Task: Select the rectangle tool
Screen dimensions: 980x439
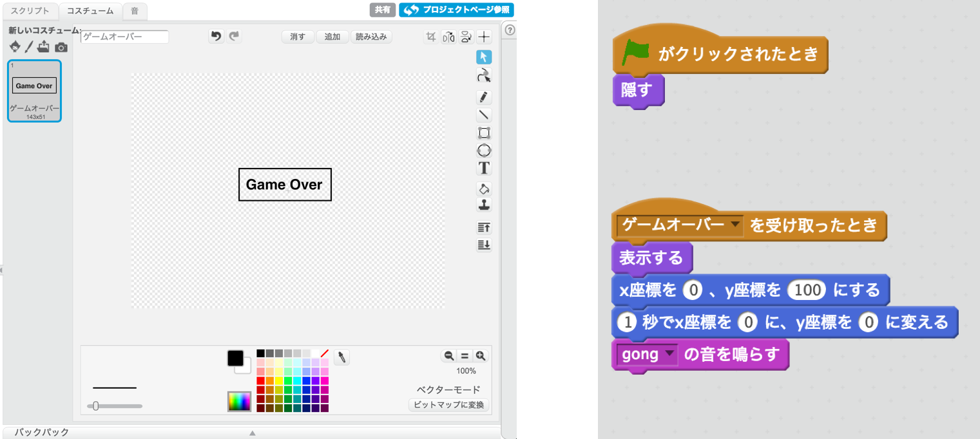Action: coord(484,133)
